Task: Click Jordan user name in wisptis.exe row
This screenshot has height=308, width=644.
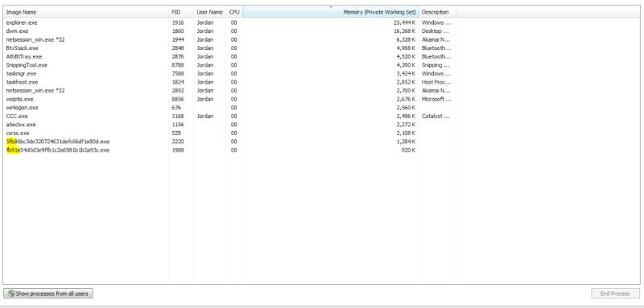Action: coord(205,99)
